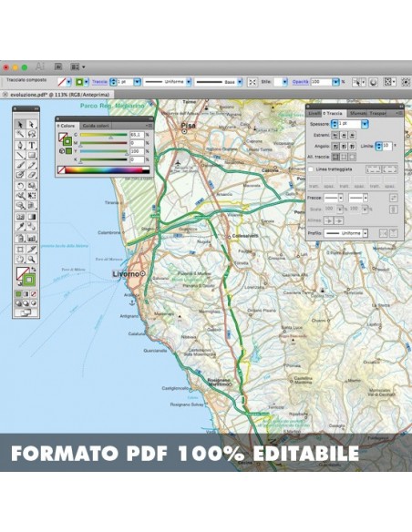The image size is (412, 532).
Task: Select the Mesh tool
Action: pyautogui.click(x=20, y=217)
